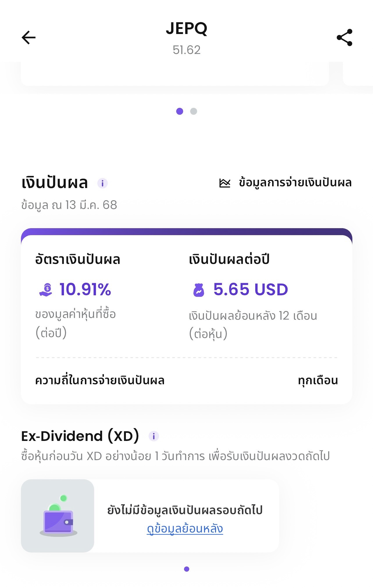Select the 5.65 USD annual dividend

pos(251,289)
